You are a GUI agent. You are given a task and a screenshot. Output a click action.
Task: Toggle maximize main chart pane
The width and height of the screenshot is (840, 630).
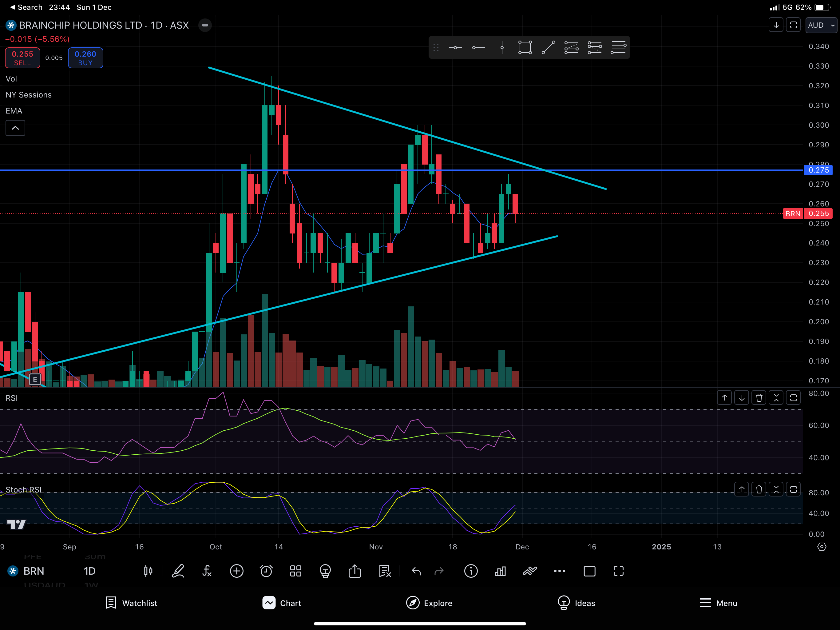coord(793,25)
